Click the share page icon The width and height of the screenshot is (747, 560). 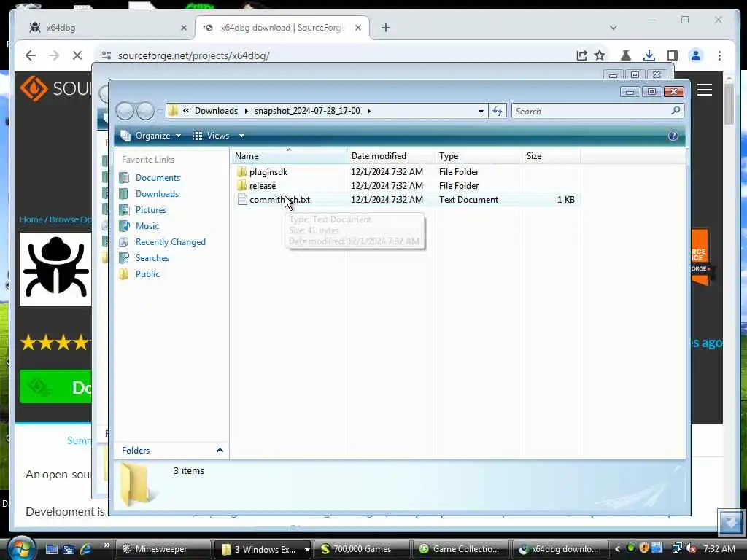(581, 55)
